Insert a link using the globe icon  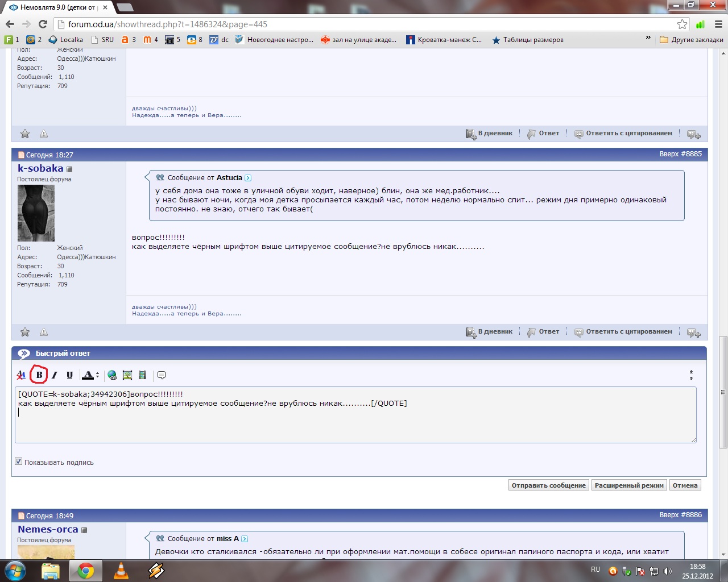click(112, 375)
